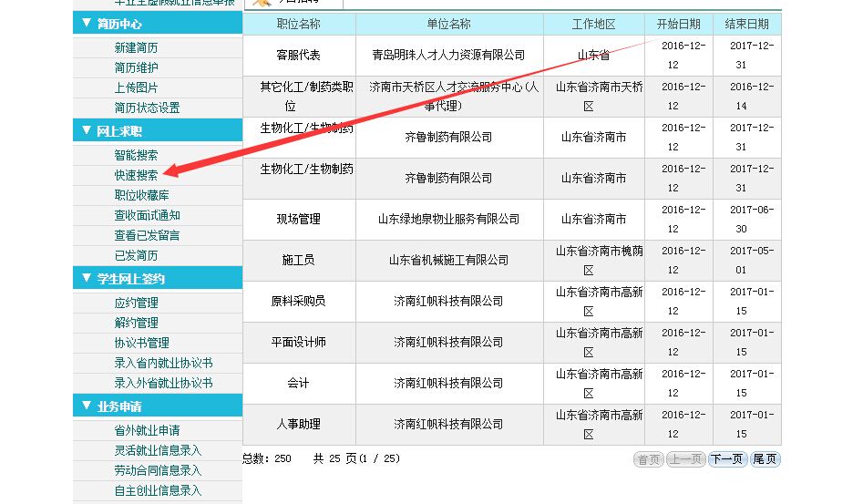Image resolution: width=863 pixels, height=504 pixels.
Task: Open 劳动合同信息录入 link
Action: (158, 470)
